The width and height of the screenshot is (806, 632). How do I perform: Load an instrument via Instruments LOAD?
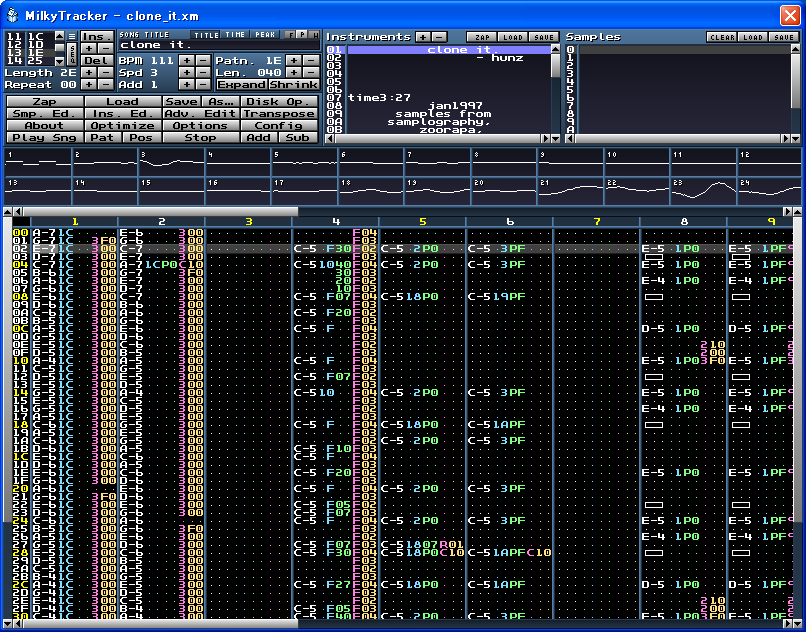pyautogui.click(x=512, y=37)
